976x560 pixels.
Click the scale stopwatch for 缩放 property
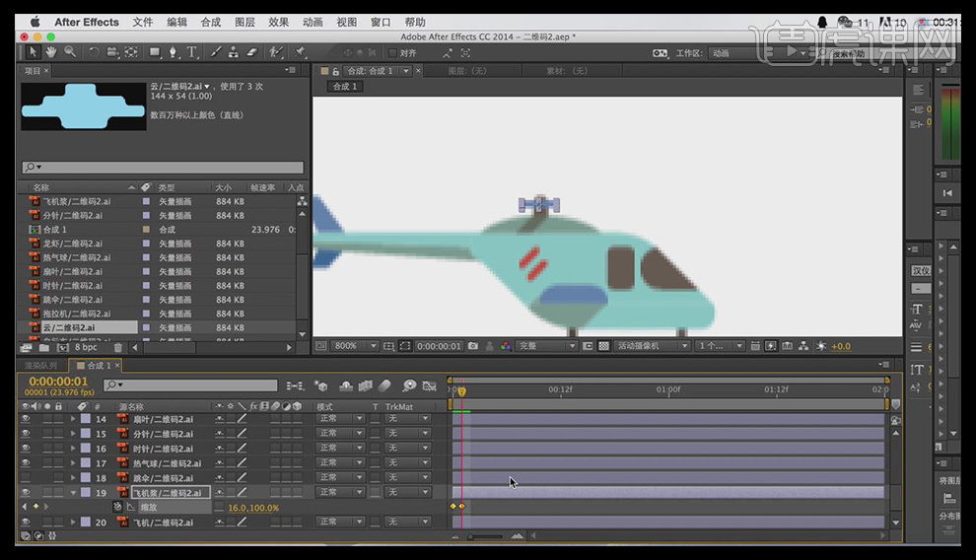pyautogui.click(x=117, y=507)
